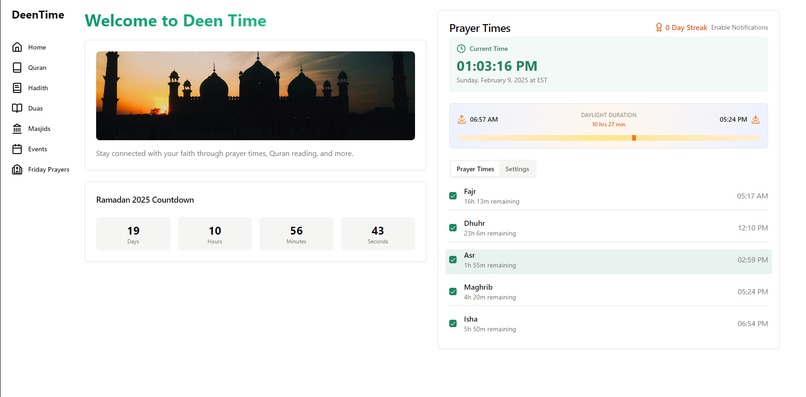806x397 pixels.
Task: Go to the Hadith section
Action: (38, 88)
